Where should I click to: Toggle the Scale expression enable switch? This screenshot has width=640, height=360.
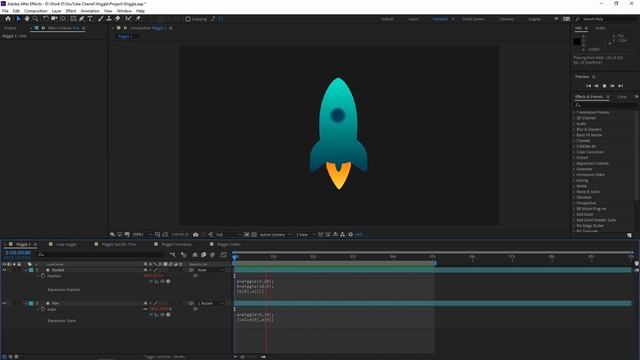click(x=151, y=315)
